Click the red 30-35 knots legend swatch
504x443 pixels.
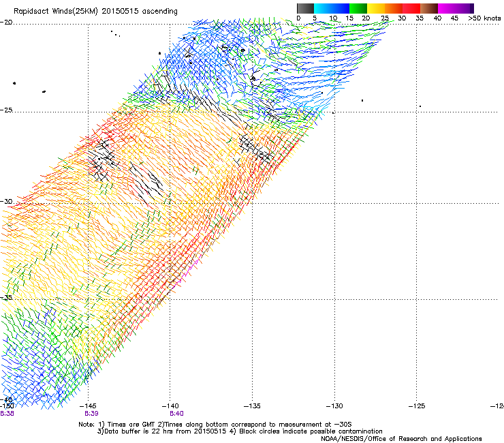[x=411, y=8]
